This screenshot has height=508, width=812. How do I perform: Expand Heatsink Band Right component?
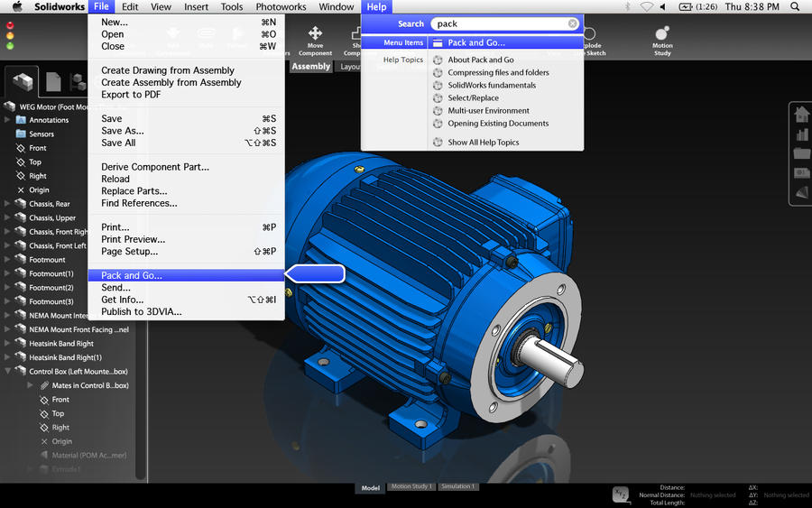(x=7, y=343)
